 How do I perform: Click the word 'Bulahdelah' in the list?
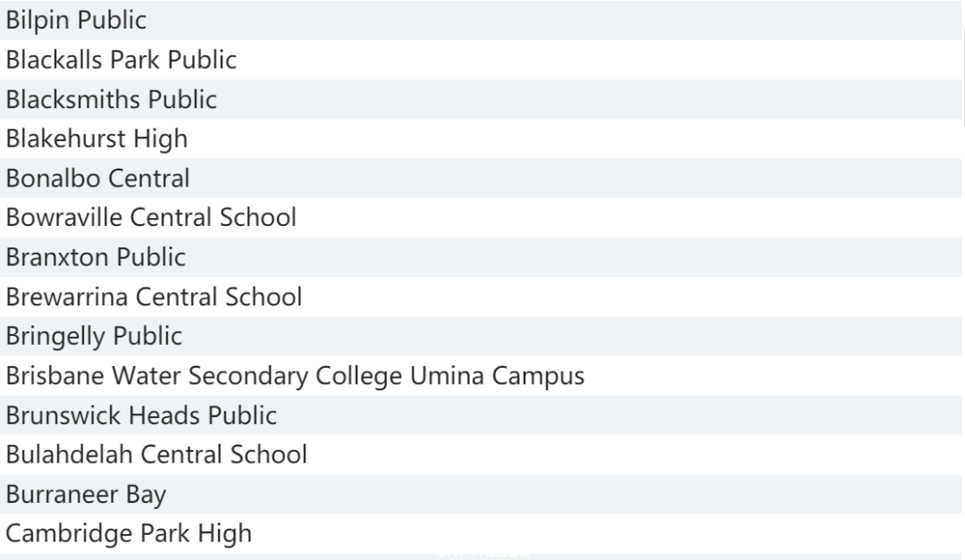tap(70, 455)
